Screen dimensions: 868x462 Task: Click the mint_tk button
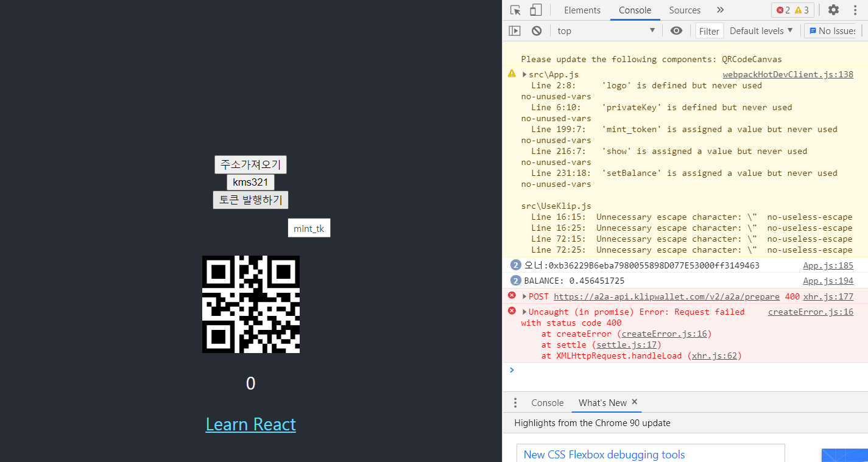pyautogui.click(x=309, y=228)
